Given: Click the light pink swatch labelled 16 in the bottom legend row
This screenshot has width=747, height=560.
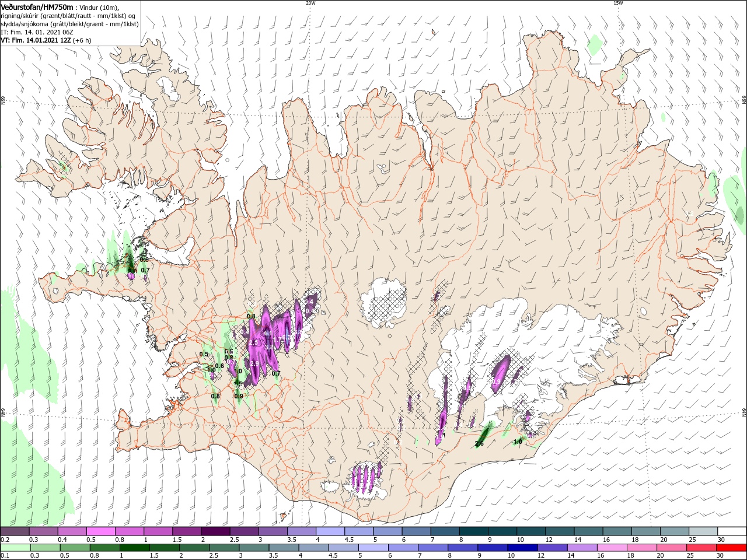Looking at the screenshot, I should (612, 548).
